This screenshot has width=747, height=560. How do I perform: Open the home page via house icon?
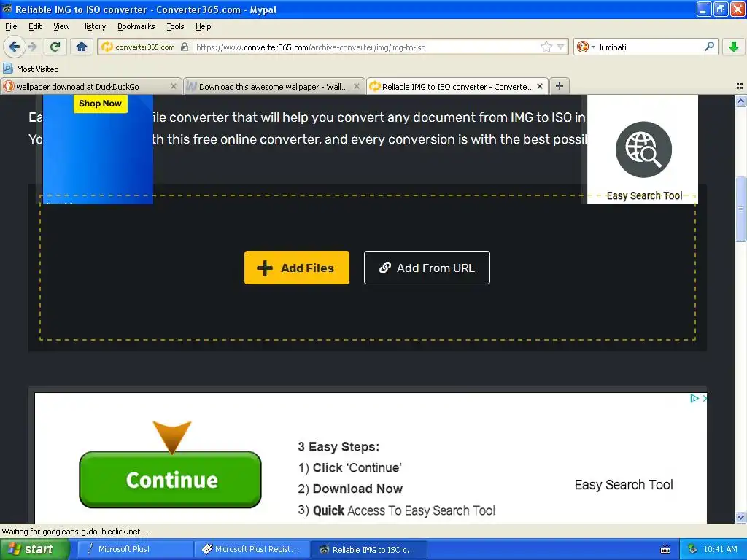(82, 47)
